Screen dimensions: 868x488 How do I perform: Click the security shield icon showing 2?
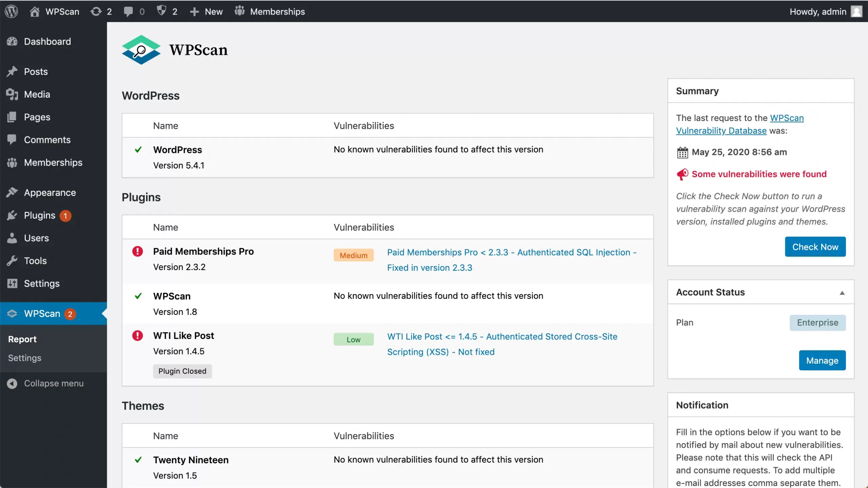tap(162, 11)
